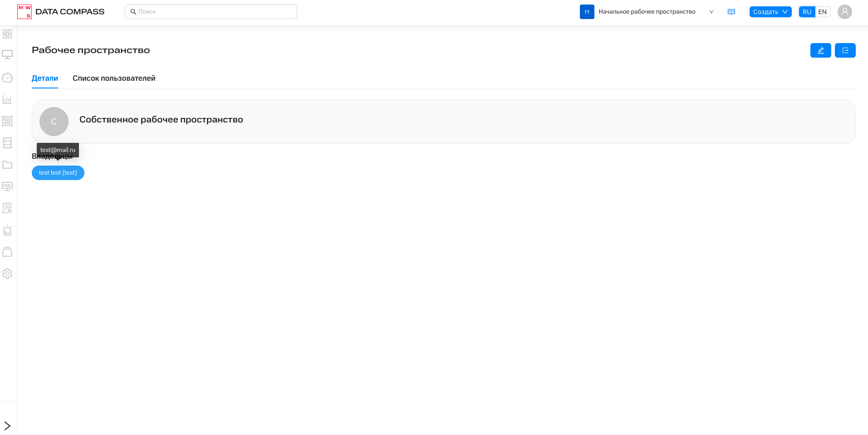The width and height of the screenshot is (868, 435).
Task: Select the Детали tab
Action: pyautogui.click(x=45, y=78)
